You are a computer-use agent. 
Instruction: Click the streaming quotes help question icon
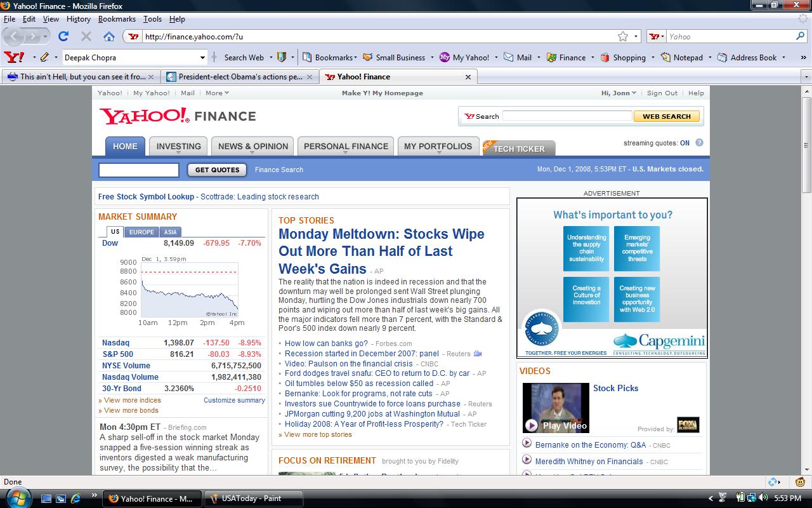[x=699, y=143]
